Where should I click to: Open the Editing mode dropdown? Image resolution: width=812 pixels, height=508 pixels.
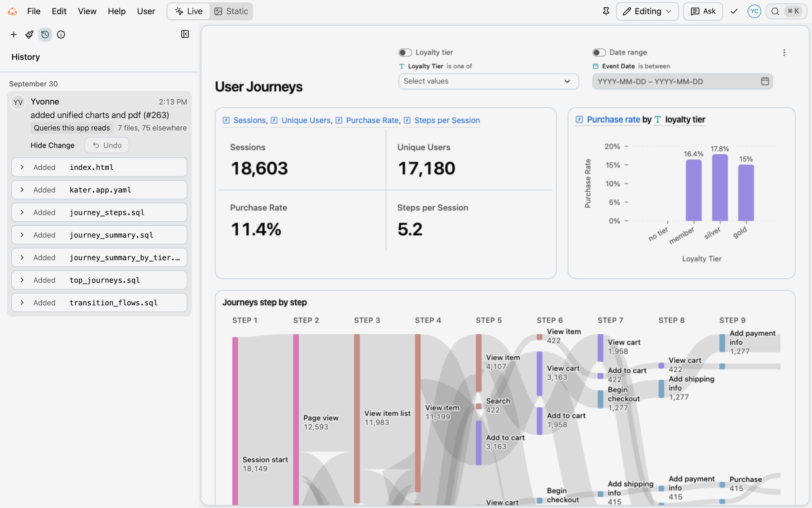tap(647, 11)
